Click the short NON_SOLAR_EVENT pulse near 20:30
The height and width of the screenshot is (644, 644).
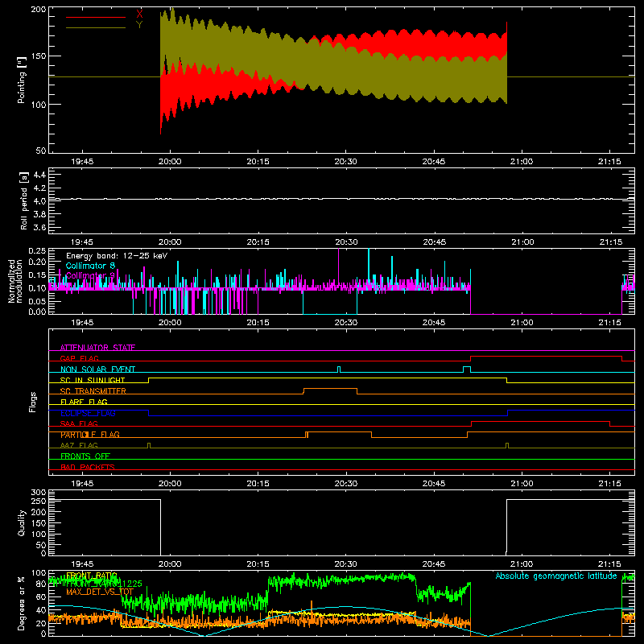[339, 369]
